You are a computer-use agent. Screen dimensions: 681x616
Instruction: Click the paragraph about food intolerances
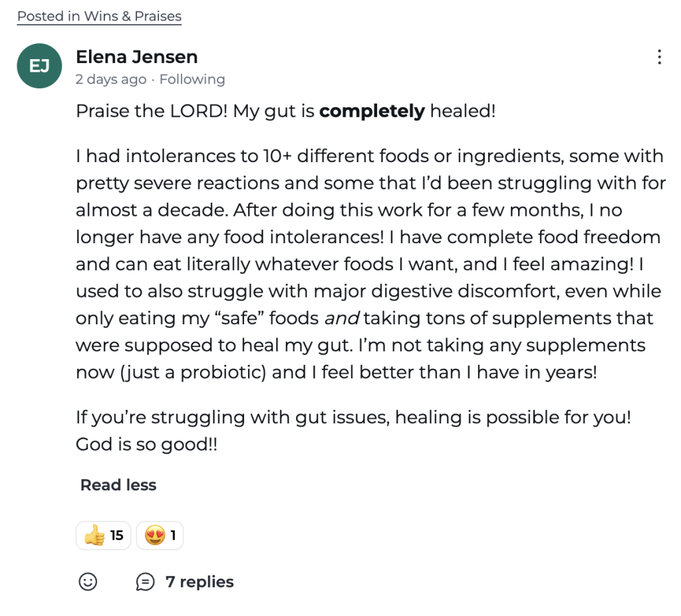point(370,264)
